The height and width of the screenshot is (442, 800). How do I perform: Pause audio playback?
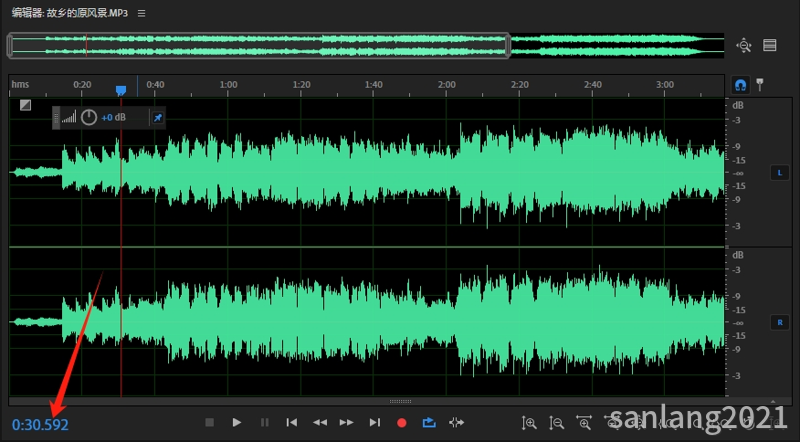[264, 423]
